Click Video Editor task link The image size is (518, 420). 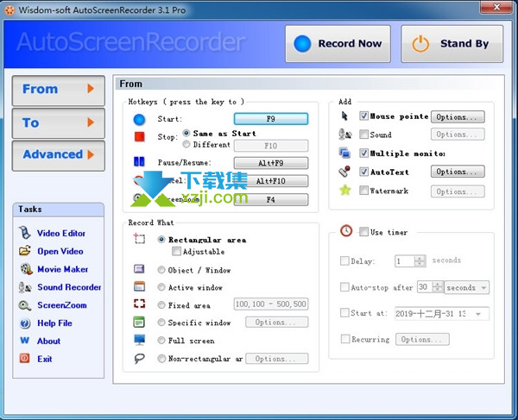pyautogui.click(x=61, y=233)
